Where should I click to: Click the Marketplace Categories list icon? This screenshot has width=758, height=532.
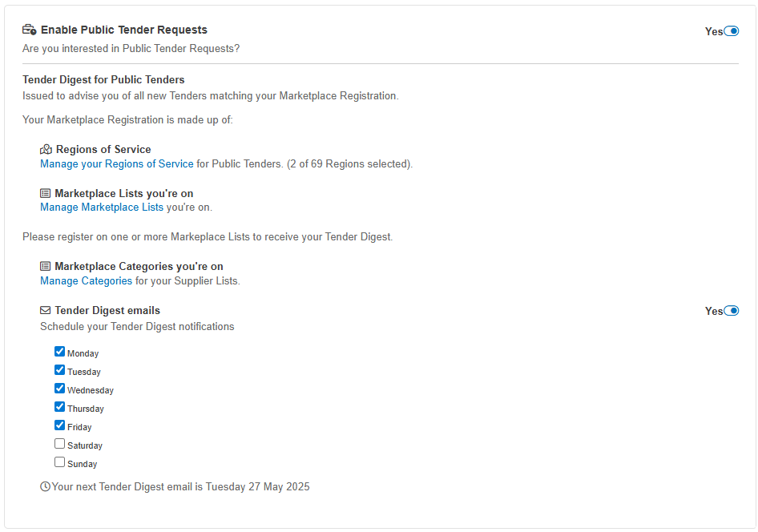pos(46,267)
